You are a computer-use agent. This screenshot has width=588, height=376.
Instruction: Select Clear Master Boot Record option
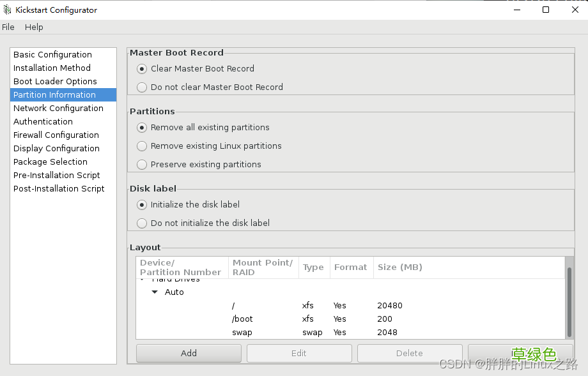point(142,69)
